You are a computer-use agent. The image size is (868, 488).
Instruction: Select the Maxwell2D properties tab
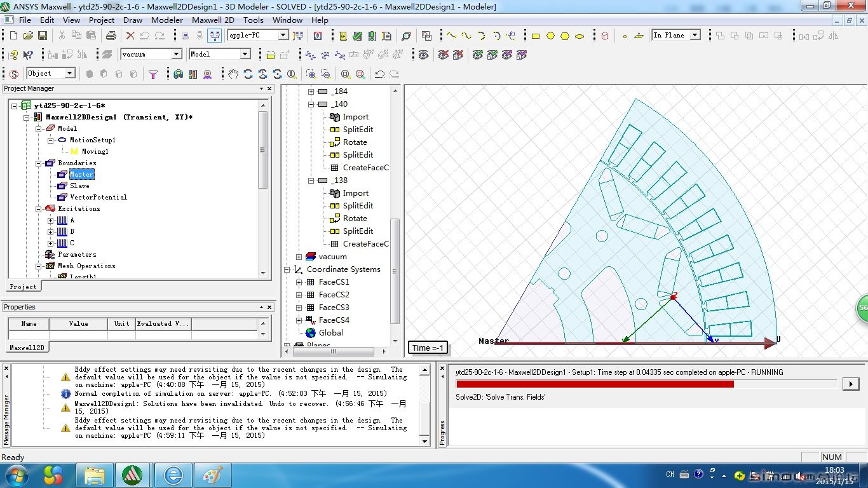[27, 348]
